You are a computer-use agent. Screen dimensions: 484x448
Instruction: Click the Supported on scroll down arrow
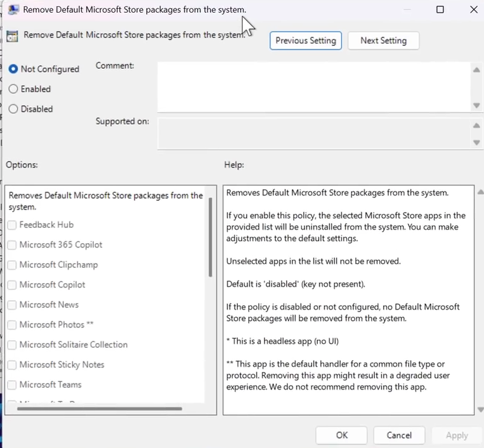coord(476,143)
